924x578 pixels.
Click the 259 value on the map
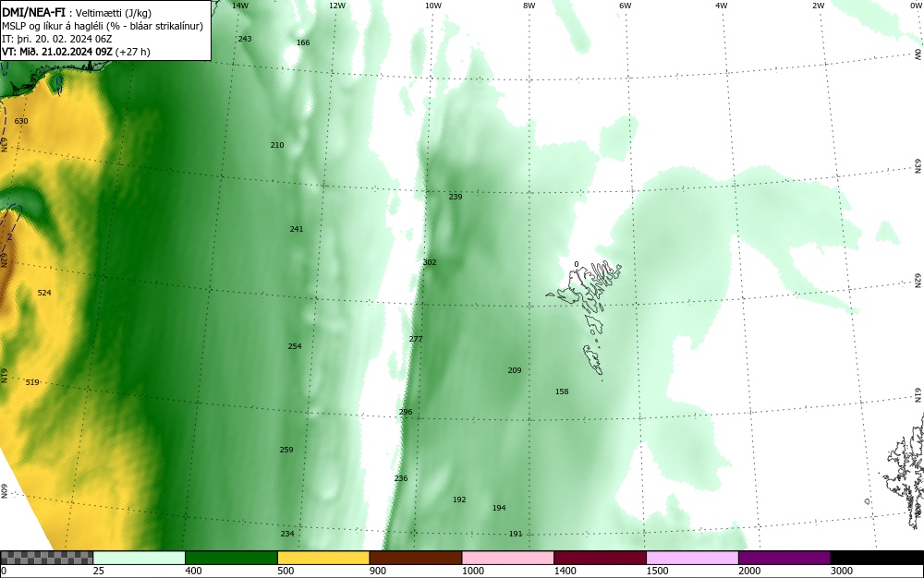[286, 450]
